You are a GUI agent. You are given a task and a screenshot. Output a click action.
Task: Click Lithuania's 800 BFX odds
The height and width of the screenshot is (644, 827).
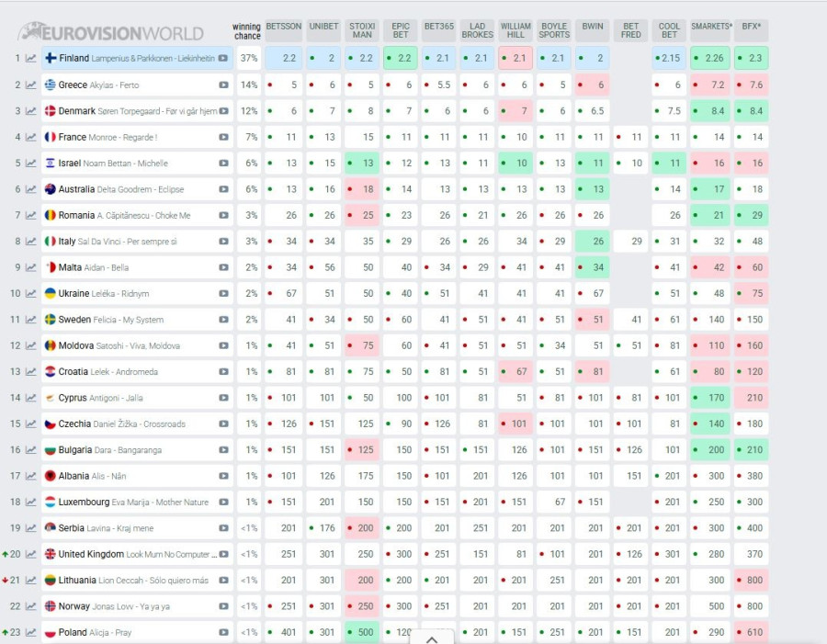751,581
